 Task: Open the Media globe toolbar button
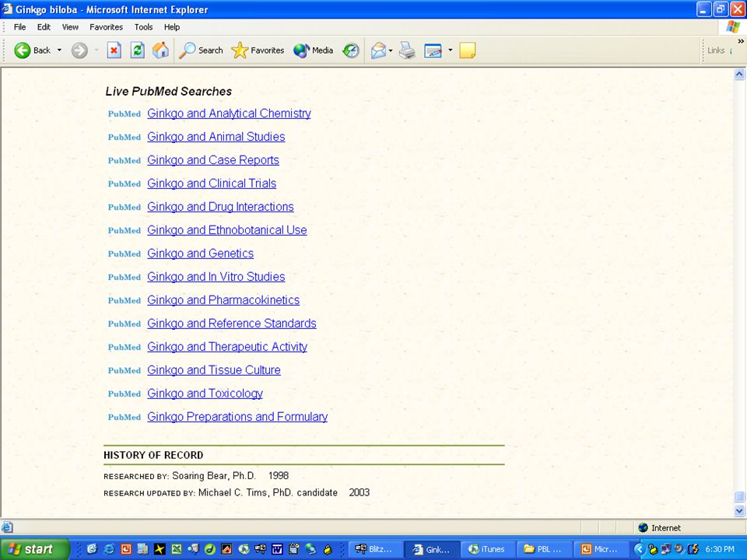[313, 50]
